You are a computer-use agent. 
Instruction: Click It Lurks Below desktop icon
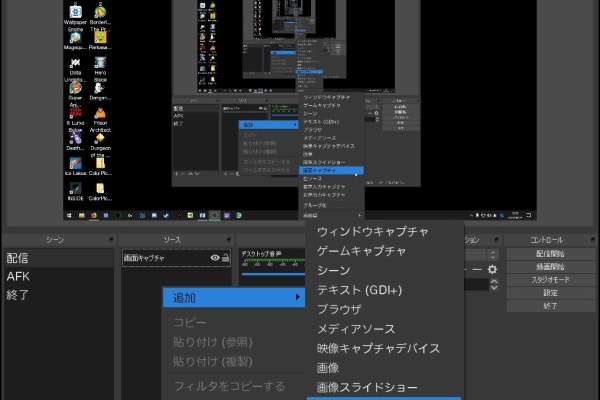(x=75, y=120)
